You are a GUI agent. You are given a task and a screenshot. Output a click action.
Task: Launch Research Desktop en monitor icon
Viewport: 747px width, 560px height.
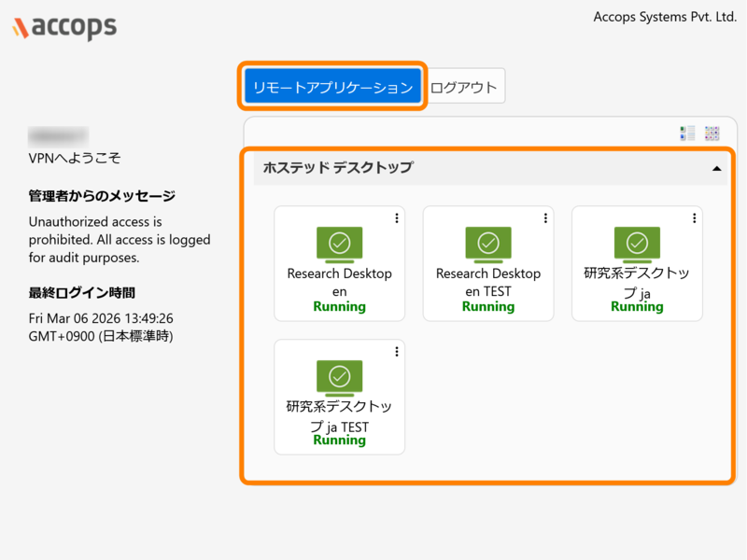click(339, 245)
